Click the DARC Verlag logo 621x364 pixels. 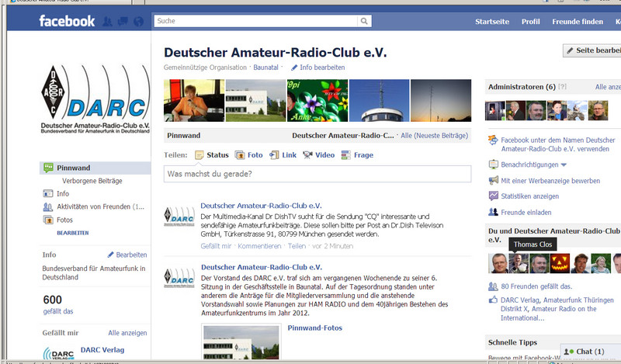point(59,353)
